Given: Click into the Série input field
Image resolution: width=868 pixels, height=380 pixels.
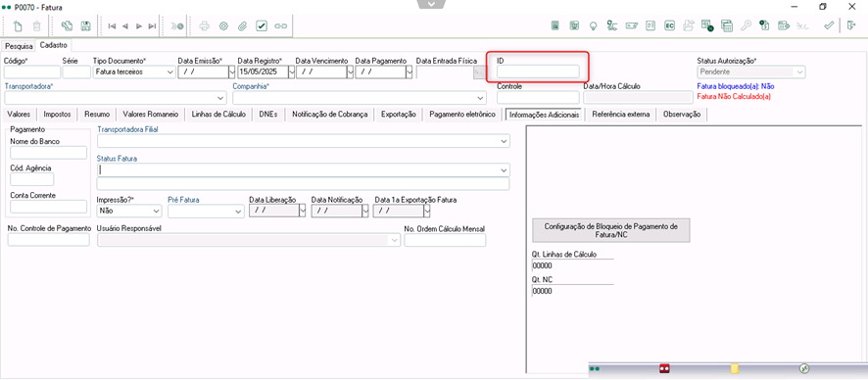Looking at the screenshot, I should 76,71.
